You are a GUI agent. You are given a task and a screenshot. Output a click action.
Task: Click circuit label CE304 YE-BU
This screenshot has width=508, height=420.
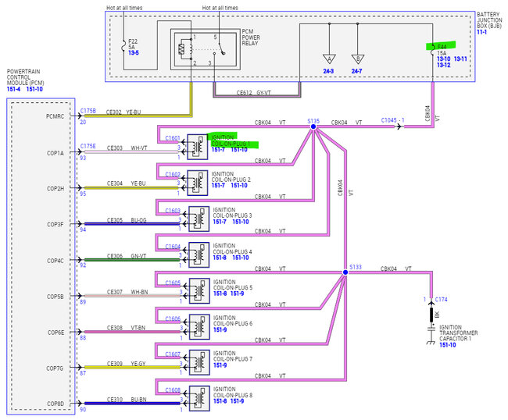[127, 183]
